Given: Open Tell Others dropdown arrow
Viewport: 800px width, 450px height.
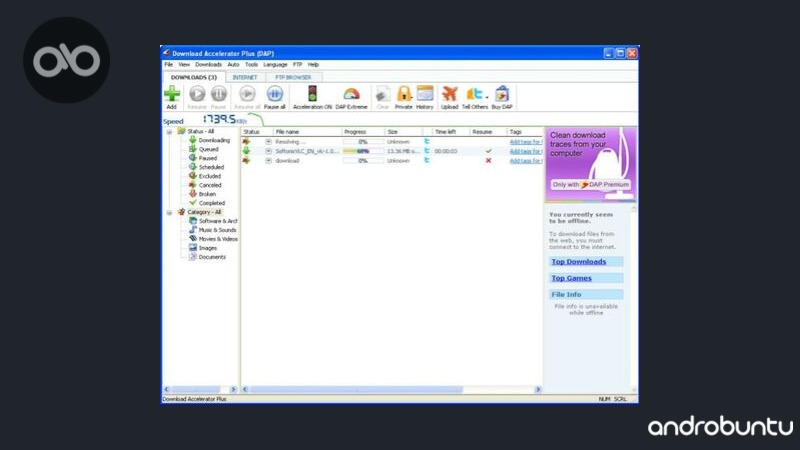Looking at the screenshot, I should point(486,97).
